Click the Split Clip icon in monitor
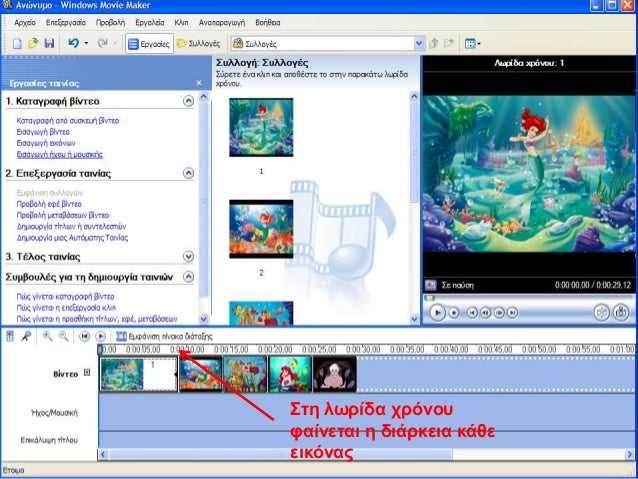The width and height of the screenshot is (638, 479). click(602, 313)
